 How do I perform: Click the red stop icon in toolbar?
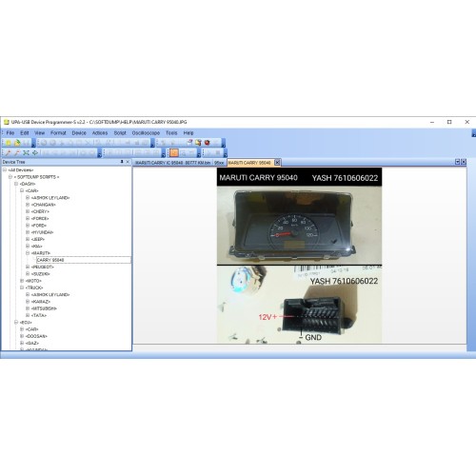coord(208,143)
